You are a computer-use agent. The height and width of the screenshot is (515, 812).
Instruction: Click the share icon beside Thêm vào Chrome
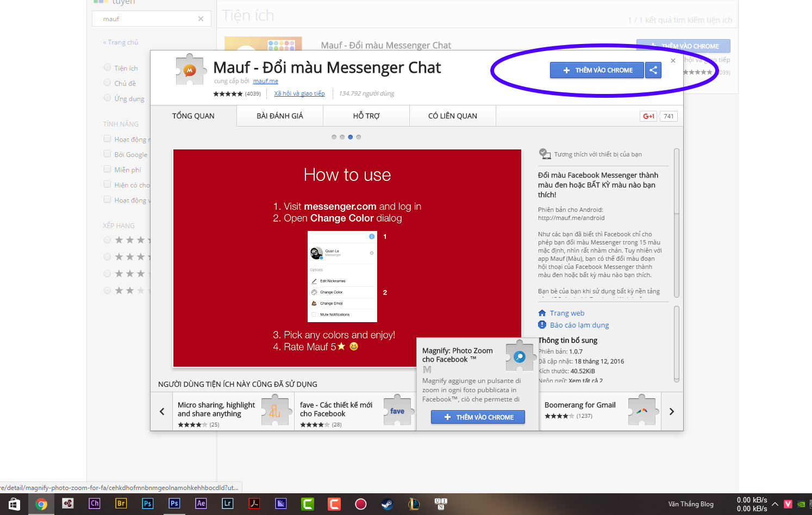653,70
